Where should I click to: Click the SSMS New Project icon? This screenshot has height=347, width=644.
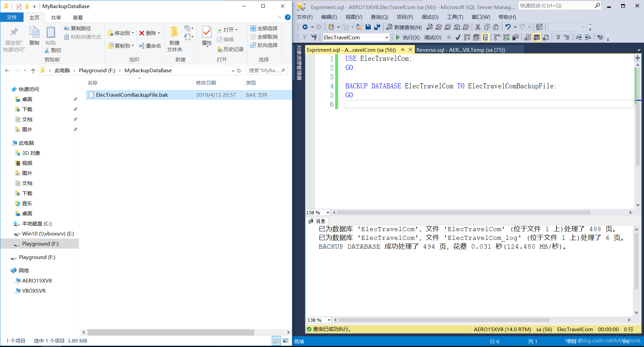331,27
